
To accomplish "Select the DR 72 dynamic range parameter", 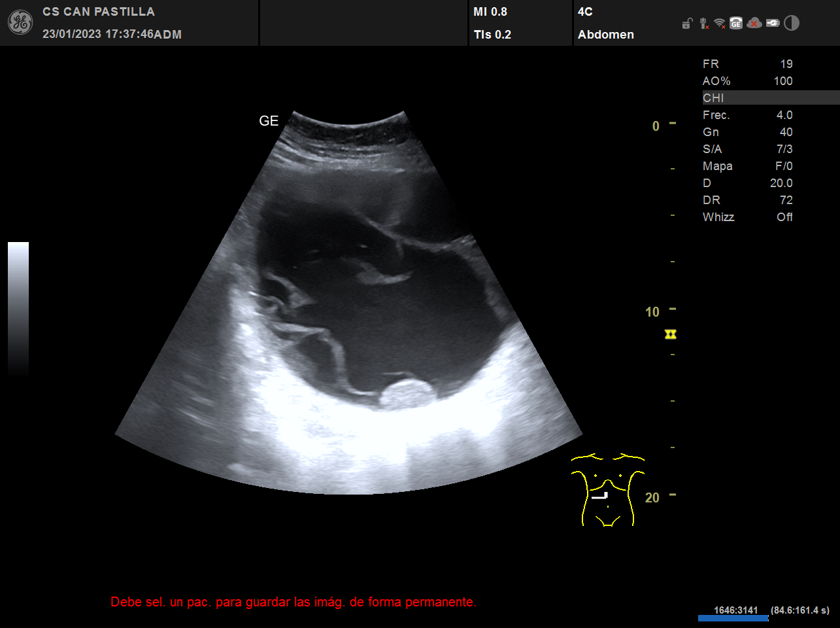I will point(747,200).
